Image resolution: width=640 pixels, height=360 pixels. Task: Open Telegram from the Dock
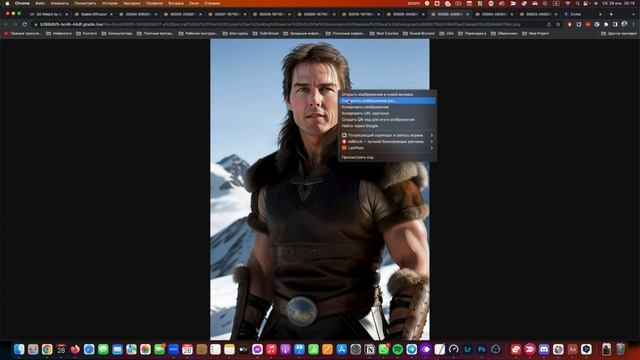coord(411,349)
